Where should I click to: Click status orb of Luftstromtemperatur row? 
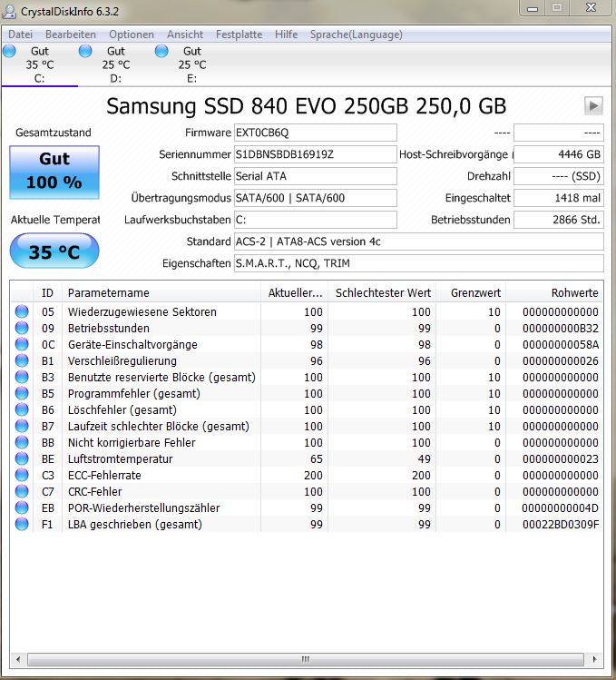[x=22, y=458]
